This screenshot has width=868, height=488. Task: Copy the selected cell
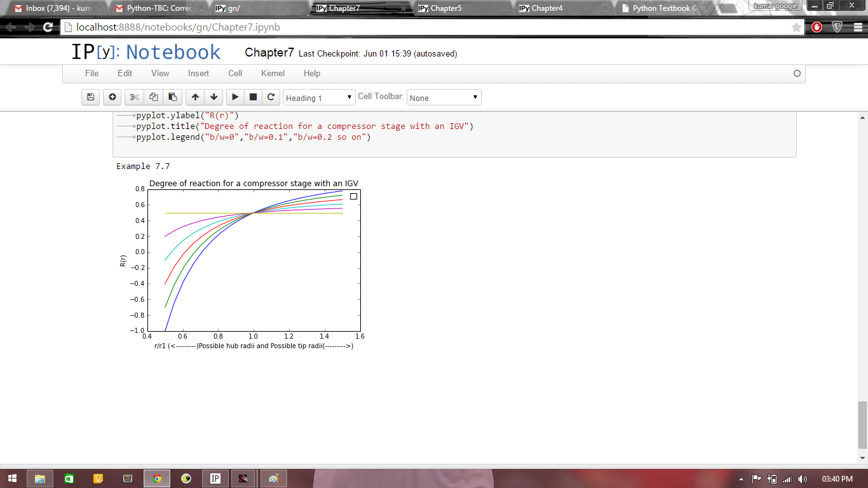click(x=153, y=97)
